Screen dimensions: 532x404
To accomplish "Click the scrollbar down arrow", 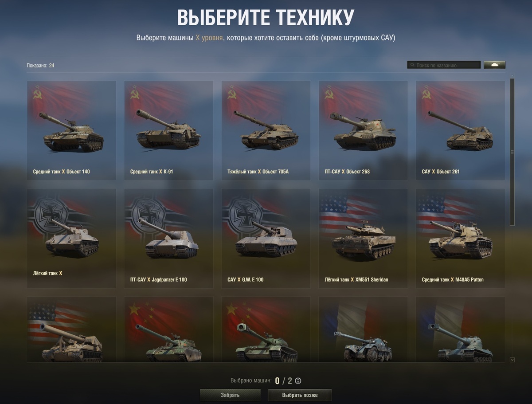I will click(x=512, y=360).
